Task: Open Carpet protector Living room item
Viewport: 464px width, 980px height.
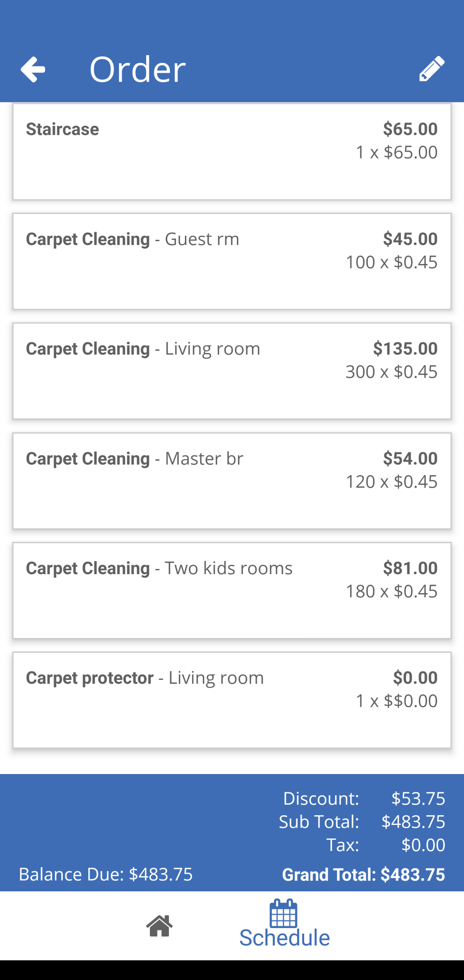Action: (x=232, y=700)
